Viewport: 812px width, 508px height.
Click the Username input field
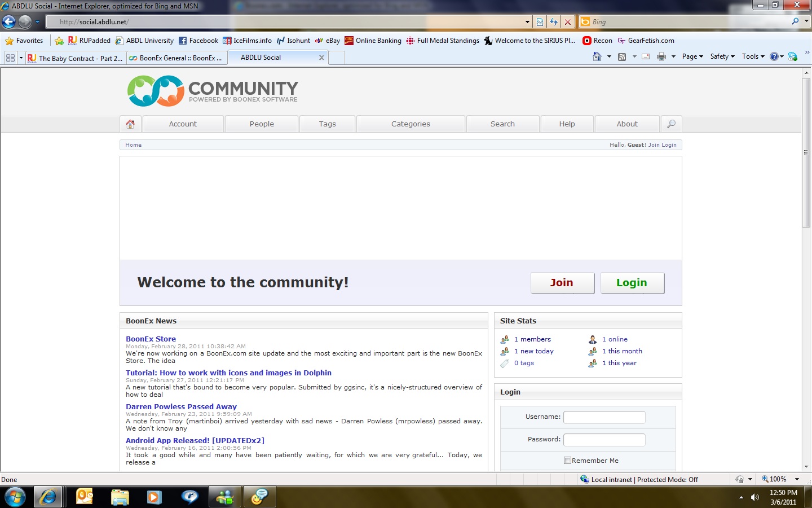point(604,417)
